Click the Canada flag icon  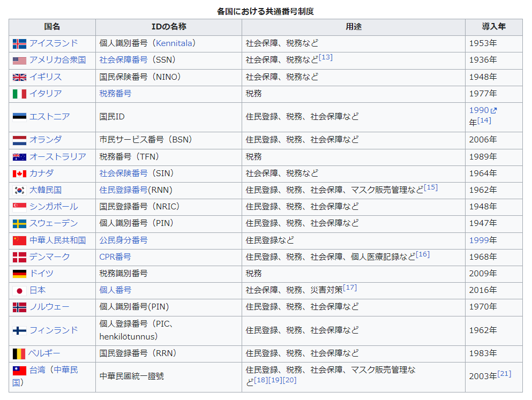coord(19,173)
